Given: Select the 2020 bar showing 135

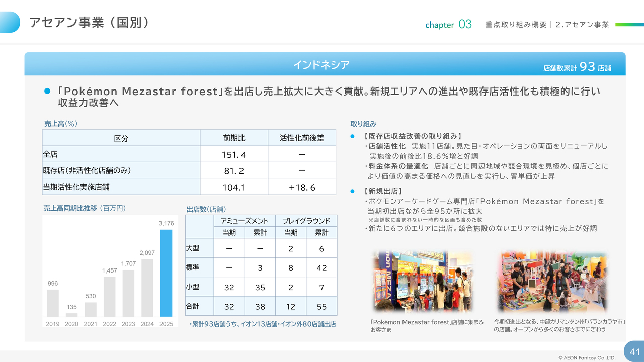Looking at the screenshot, I should [x=72, y=315].
